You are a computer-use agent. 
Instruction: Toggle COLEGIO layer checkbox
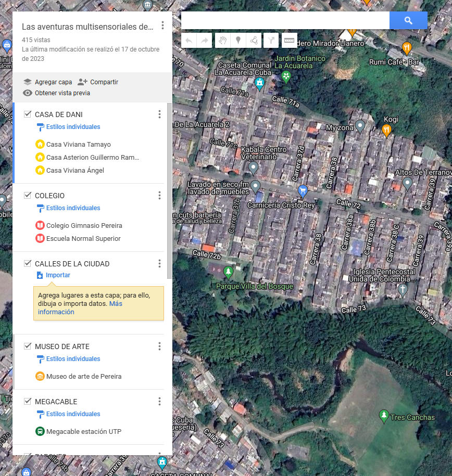[28, 195]
